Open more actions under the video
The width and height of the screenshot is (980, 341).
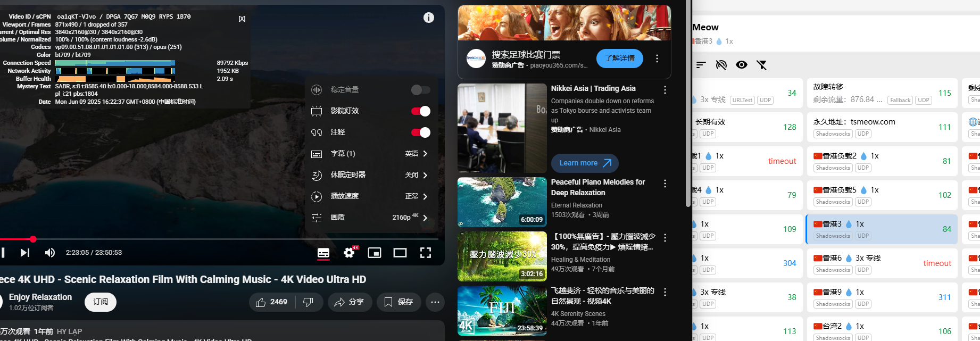[435, 302]
